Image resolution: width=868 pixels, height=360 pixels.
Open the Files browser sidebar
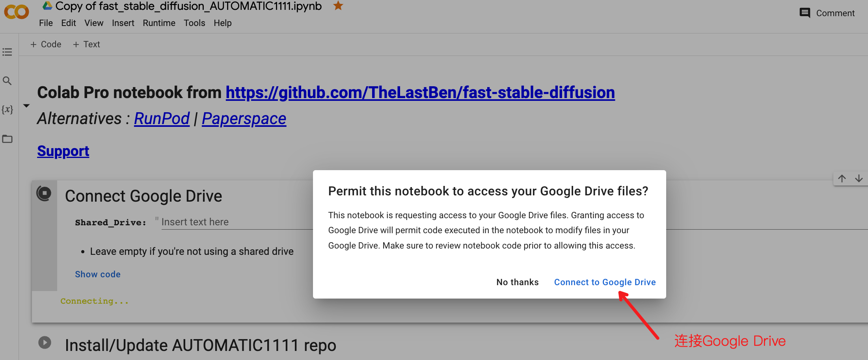[x=7, y=139]
